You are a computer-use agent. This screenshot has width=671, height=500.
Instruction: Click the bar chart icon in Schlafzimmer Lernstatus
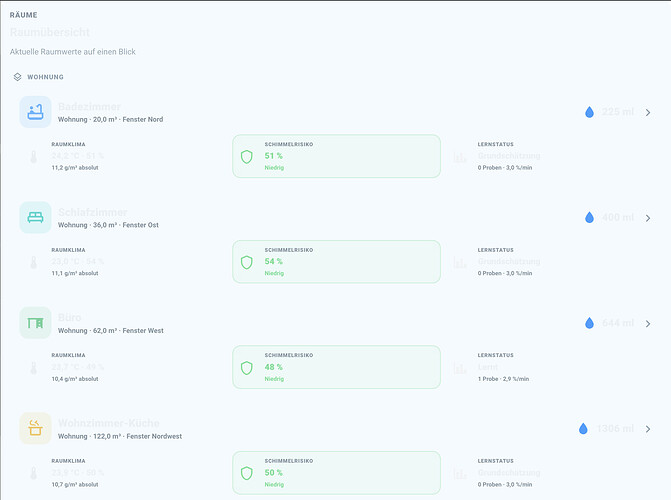(460, 262)
